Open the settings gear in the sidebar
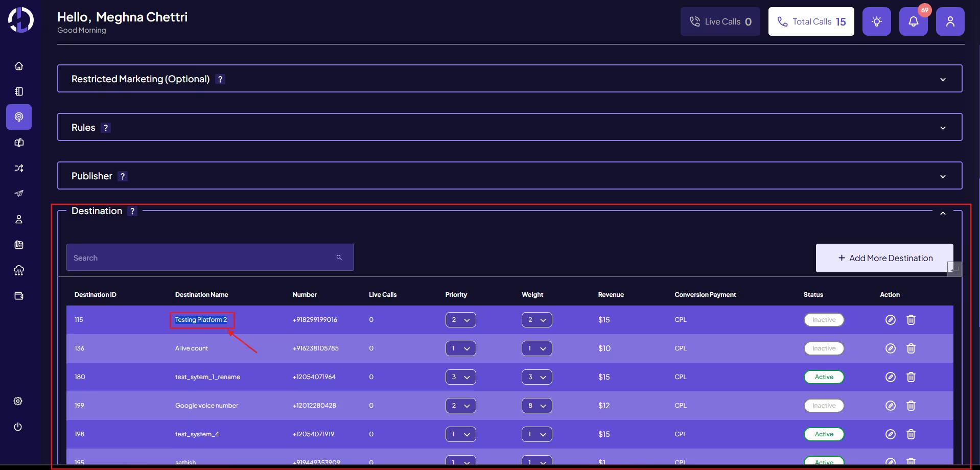 (x=18, y=401)
